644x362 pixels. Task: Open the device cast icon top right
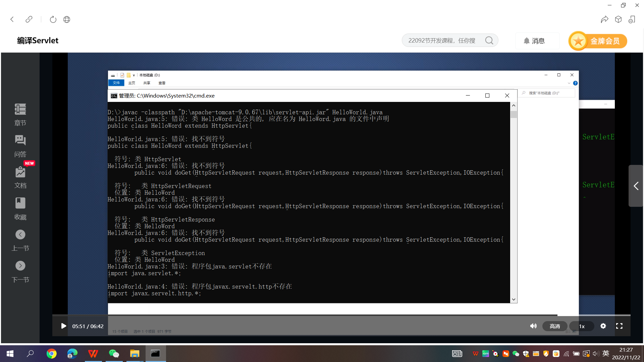[x=632, y=19]
